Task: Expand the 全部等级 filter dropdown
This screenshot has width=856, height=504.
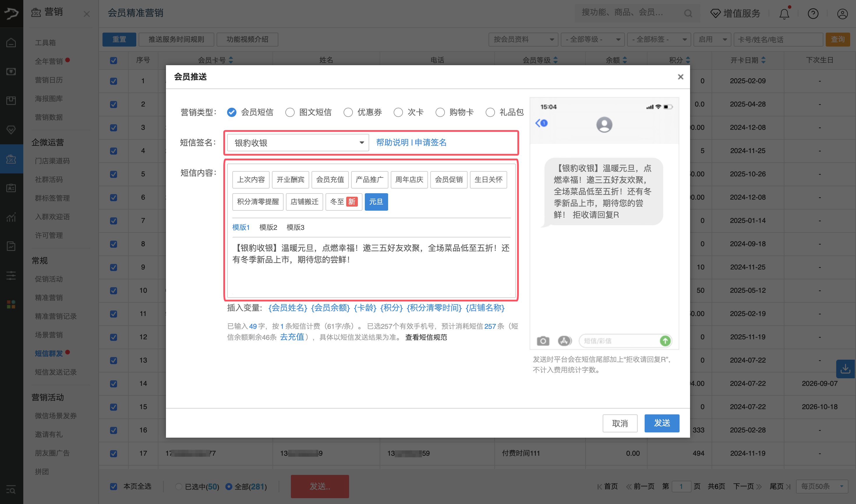Action: [x=593, y=39]
